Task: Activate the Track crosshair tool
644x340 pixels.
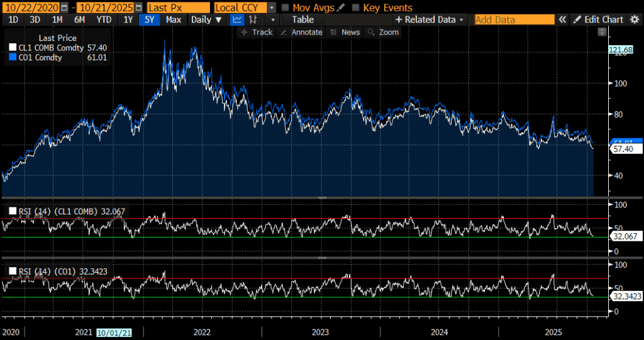Action: pyautogui.click(x=257, y=32)
